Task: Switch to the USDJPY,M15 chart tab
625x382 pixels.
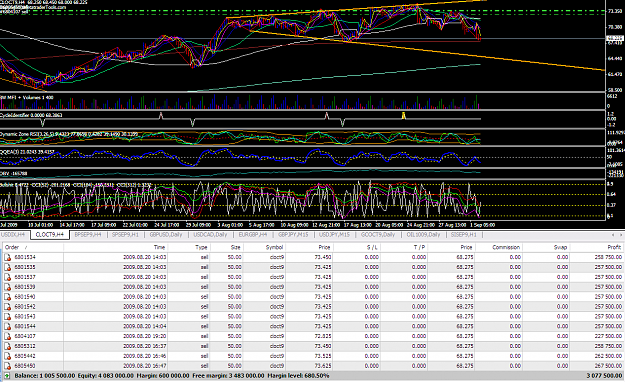Action: (x=334, y=235)
